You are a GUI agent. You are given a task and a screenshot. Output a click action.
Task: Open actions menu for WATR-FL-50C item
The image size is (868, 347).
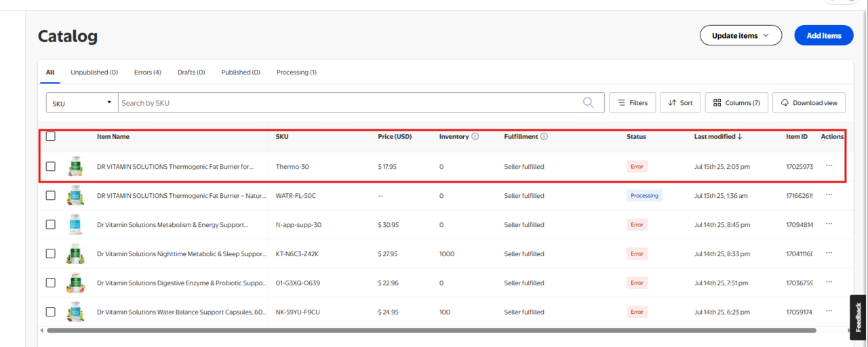click(x=829, y=195)
